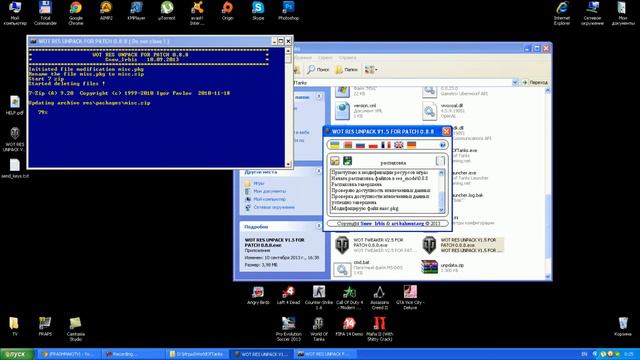Switch to Recording taskbar item
Image resolution: width=640 pixels, height=360 pixels.
click(x=133, y=354)
